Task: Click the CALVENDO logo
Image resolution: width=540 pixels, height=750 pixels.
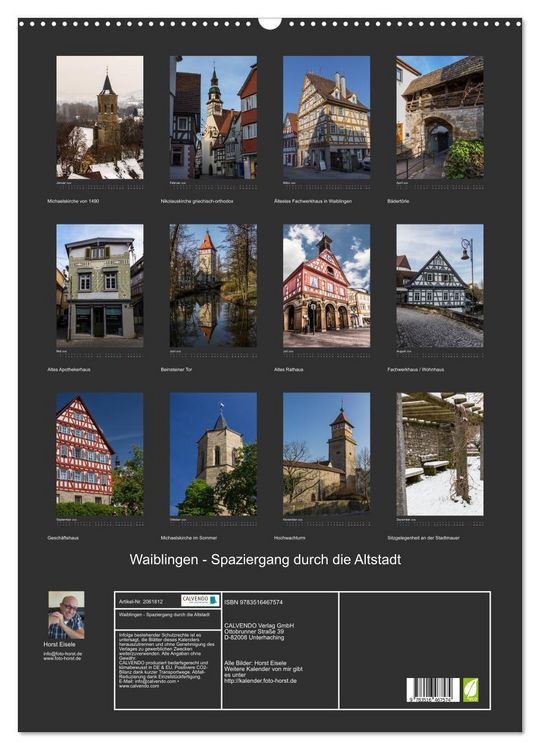Action: click(200, 600)
